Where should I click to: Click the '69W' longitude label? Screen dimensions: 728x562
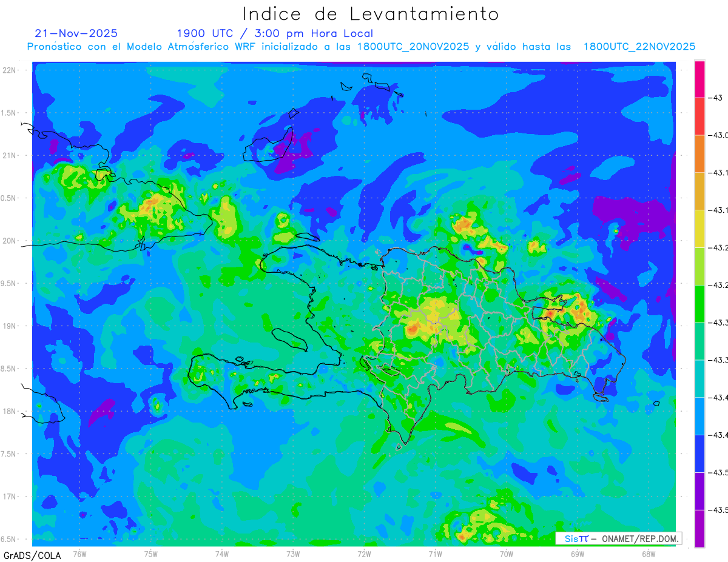tap(578, 554)
